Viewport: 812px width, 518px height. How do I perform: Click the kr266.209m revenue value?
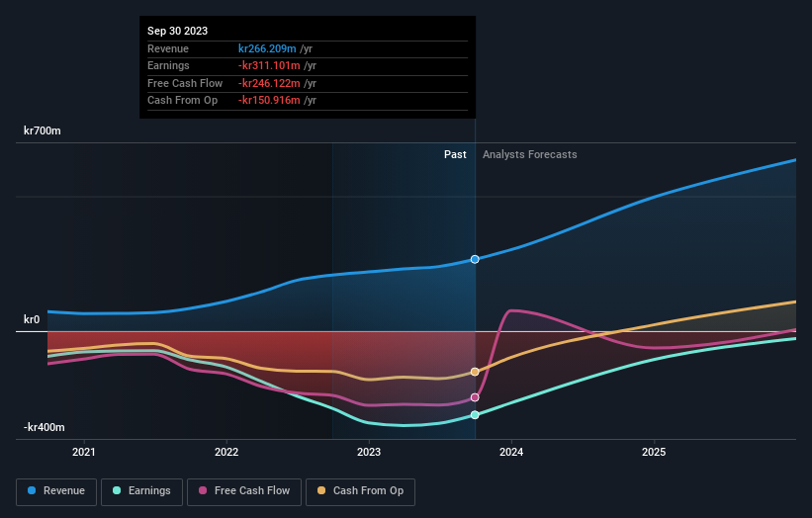click(x=267, y=48)
